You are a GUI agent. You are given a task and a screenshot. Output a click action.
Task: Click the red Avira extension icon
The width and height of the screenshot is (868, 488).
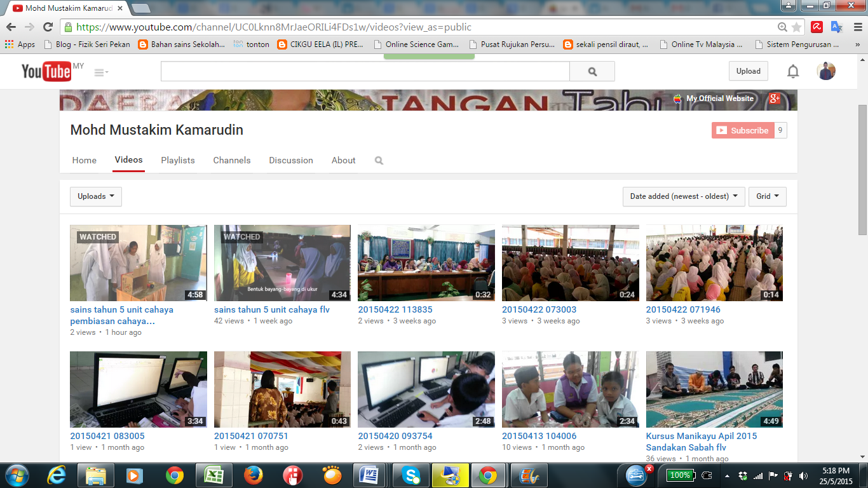817,27
